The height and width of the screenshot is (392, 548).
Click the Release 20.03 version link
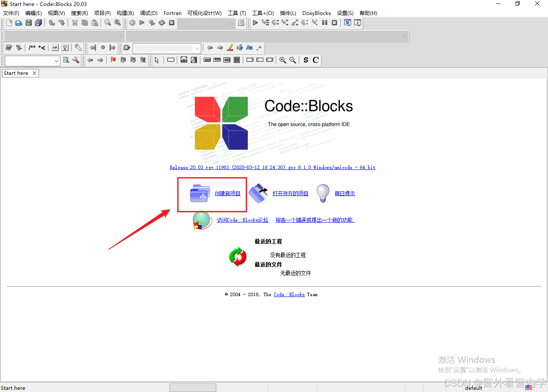click(273, 168)
